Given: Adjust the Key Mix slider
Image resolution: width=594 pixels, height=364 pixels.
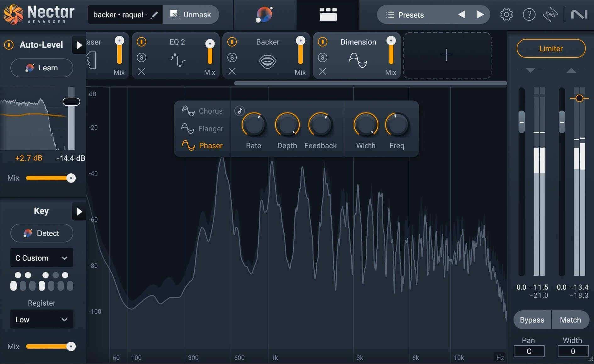Looking at the screenshot, I should (51, 346).
